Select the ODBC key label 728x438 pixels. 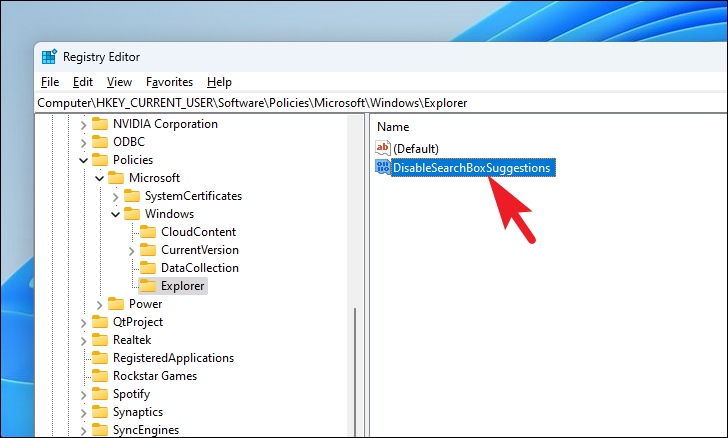point(129,142)
